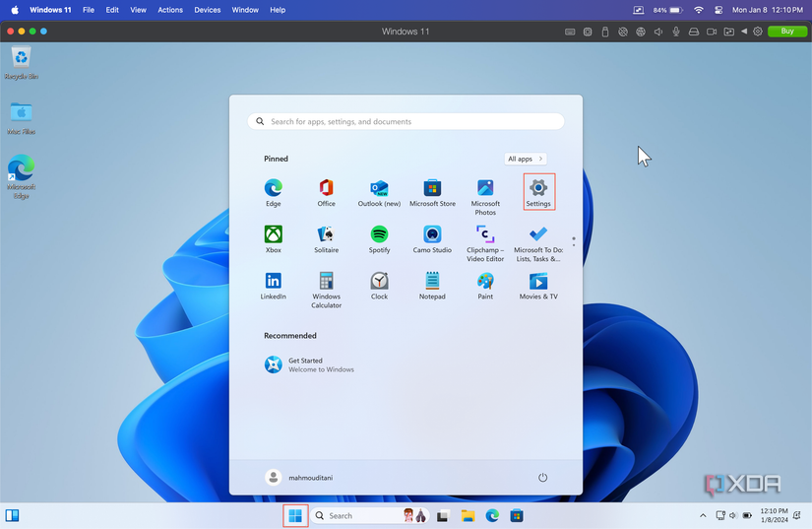Open mahmouditani user account menu

pos(299,477)
